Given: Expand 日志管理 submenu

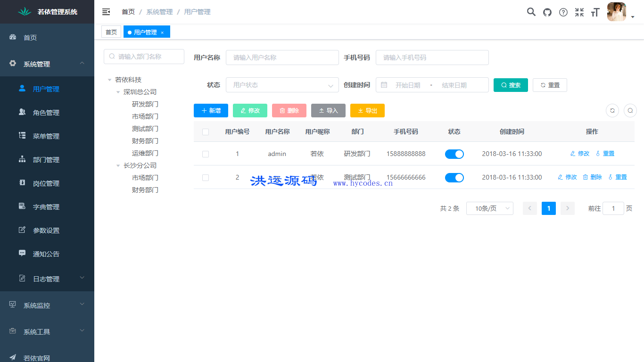Looking at the screenshot, I should (x=47, y=279).
